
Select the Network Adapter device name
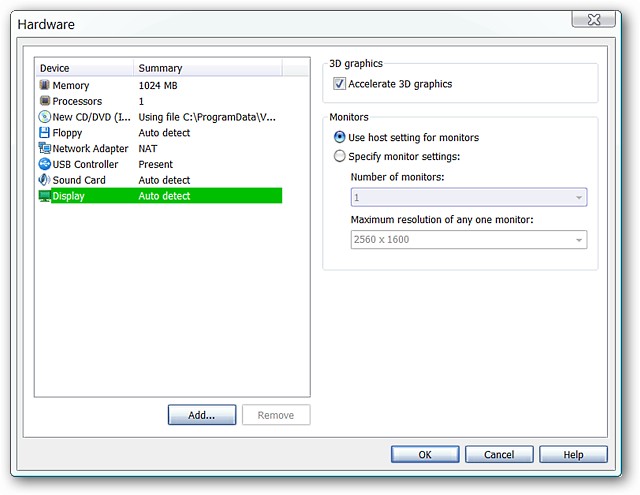click(90, 149)
